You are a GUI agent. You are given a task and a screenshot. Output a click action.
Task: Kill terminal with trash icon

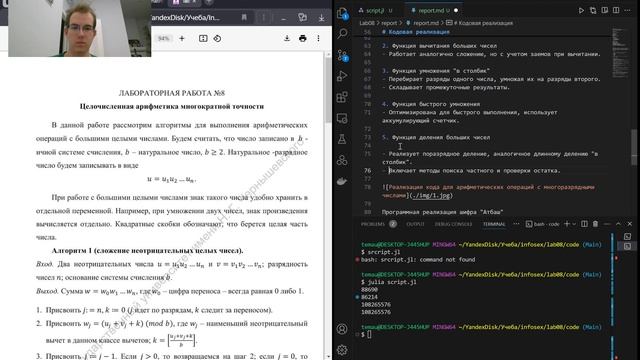pyautogui.click(x=596, y=224)
